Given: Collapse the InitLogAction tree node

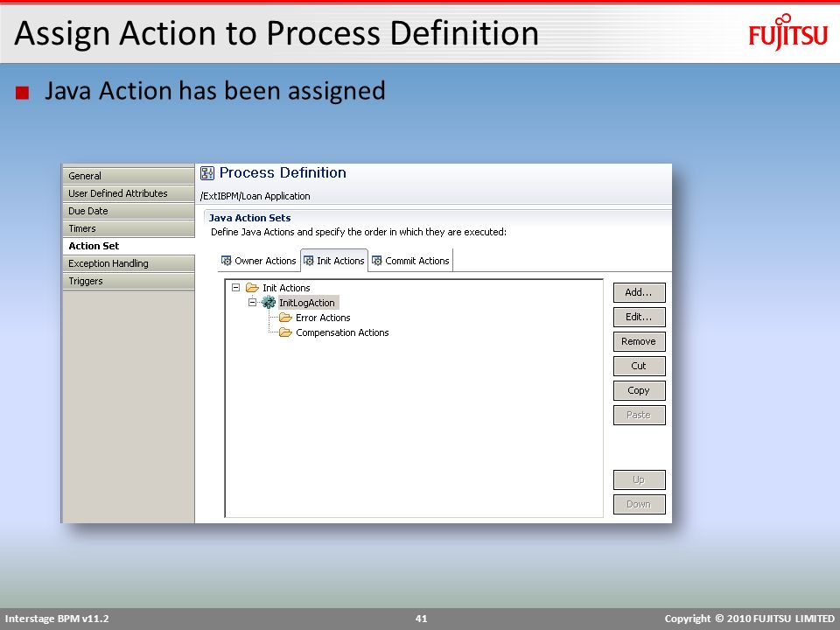Looking at the screenshot, I should (252, 302).
